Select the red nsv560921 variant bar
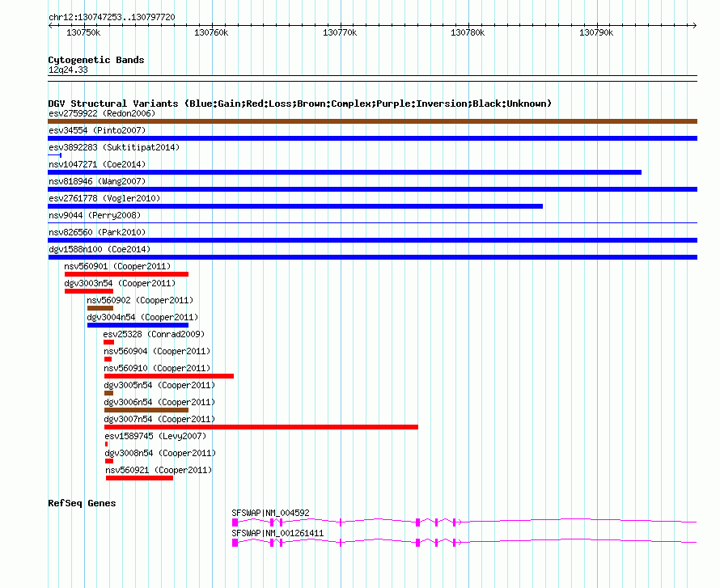Screen dimensions: 720x588 click(x=139, y=478)
